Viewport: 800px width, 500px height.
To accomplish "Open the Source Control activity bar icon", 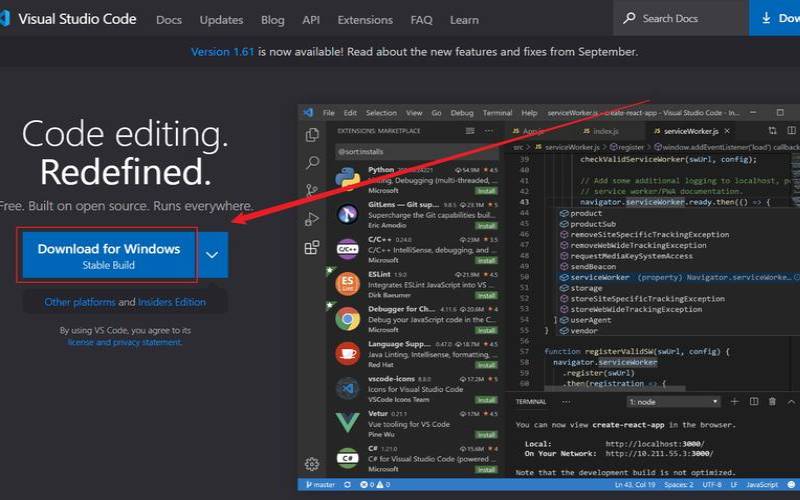I will tap(312, 191).
